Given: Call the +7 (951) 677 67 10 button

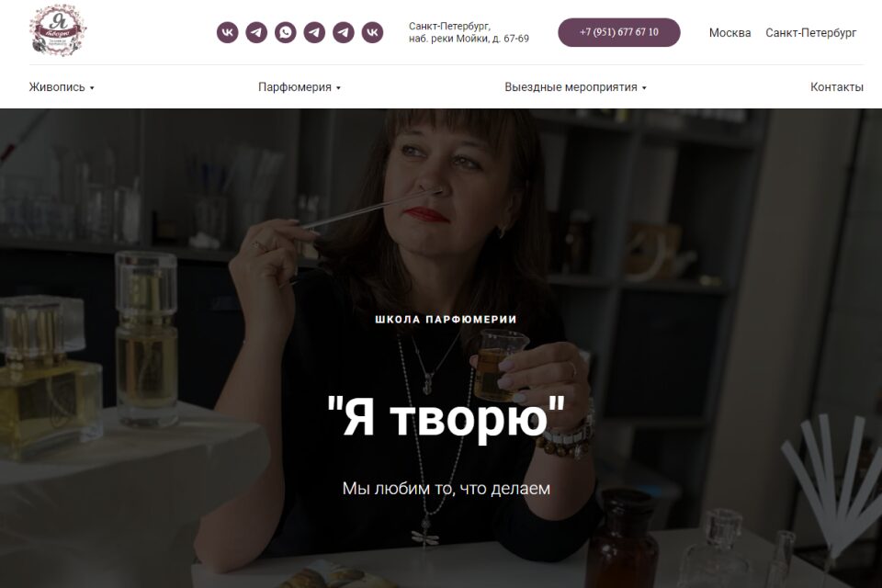Looking at the screenshot, I should coord(618,32).
